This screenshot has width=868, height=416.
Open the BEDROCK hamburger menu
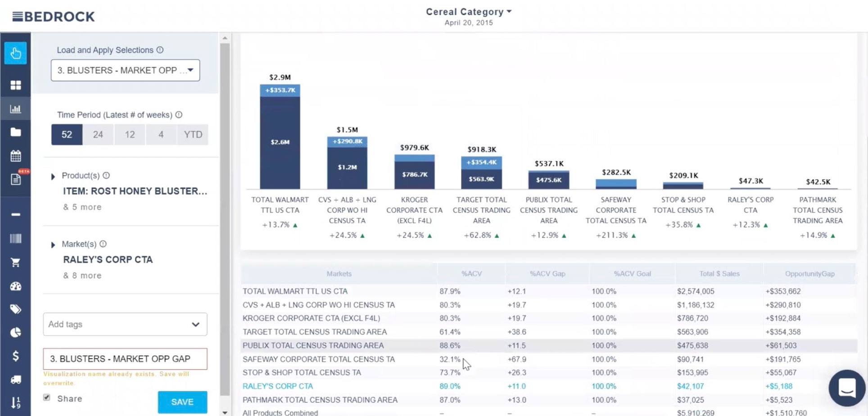pos(17,17)
